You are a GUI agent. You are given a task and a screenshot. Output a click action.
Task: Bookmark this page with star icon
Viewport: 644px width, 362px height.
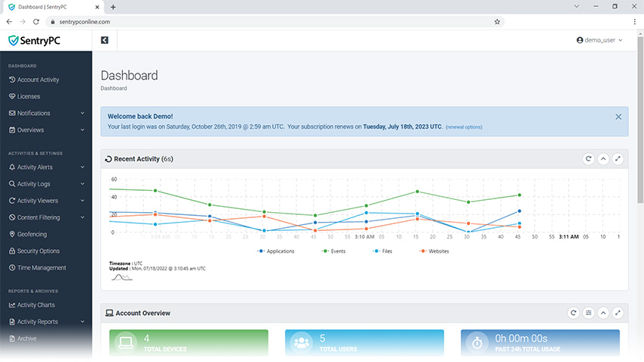tap(497, 22)
